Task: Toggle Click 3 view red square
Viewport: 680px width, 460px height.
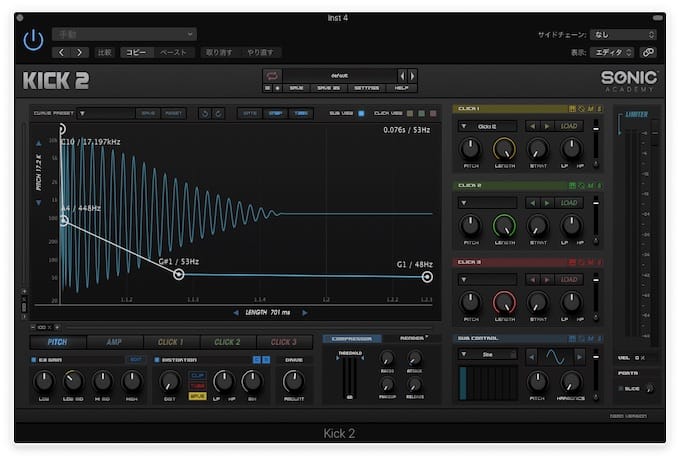Action: pyautogui.click(x=433, y=114)
